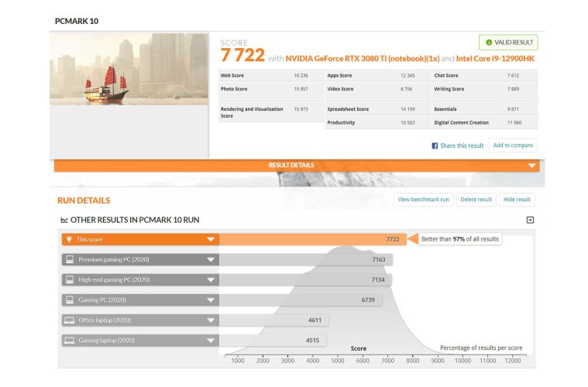Click the Spreadsheet Score row
The height and width of the screenshot is (387, 588).
tap(378, 109)
